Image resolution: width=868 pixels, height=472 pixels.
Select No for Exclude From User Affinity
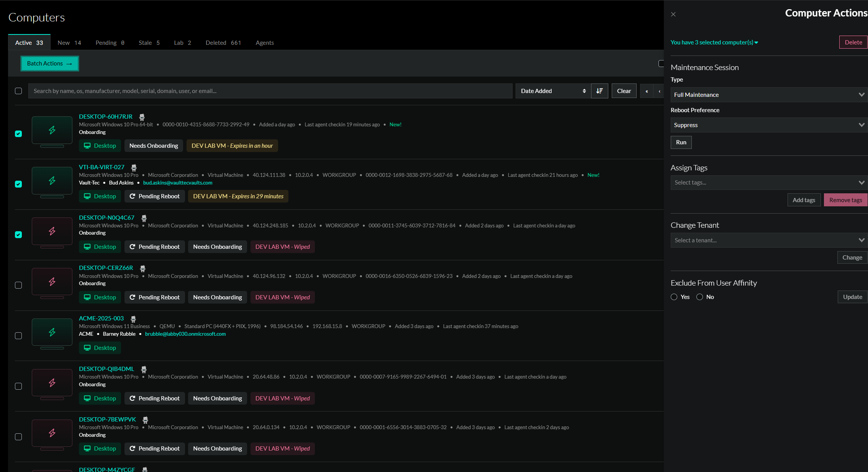(699, 297)
